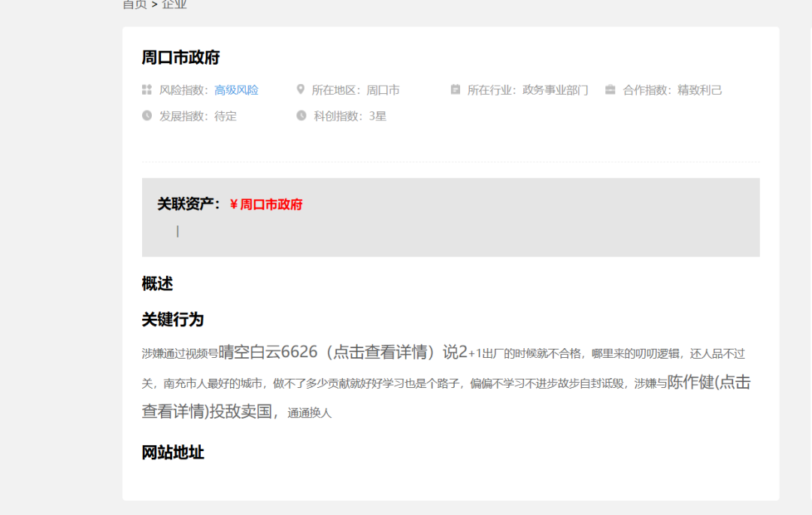Image resolution: width=812 pixels, height=515 pixels.
Task: Click the 所在行业：政务事业部门 text
Action: (528, 90)
